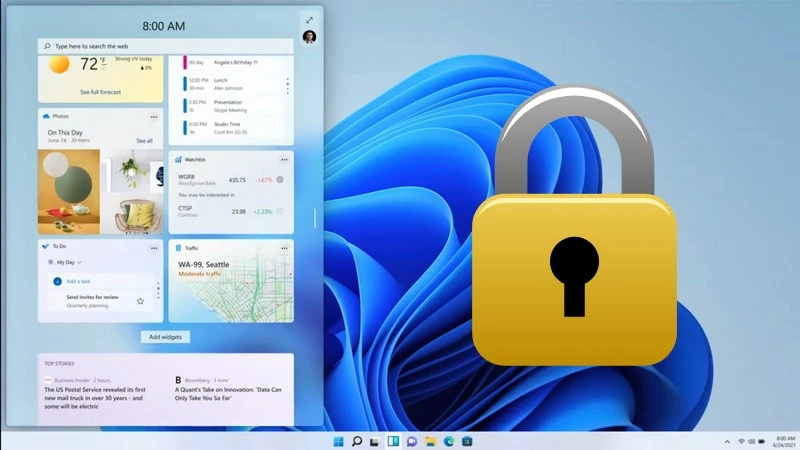The height and width of the screenshot is (450, 800).
Task: Open taskbar Search
Action: point(357,441)
